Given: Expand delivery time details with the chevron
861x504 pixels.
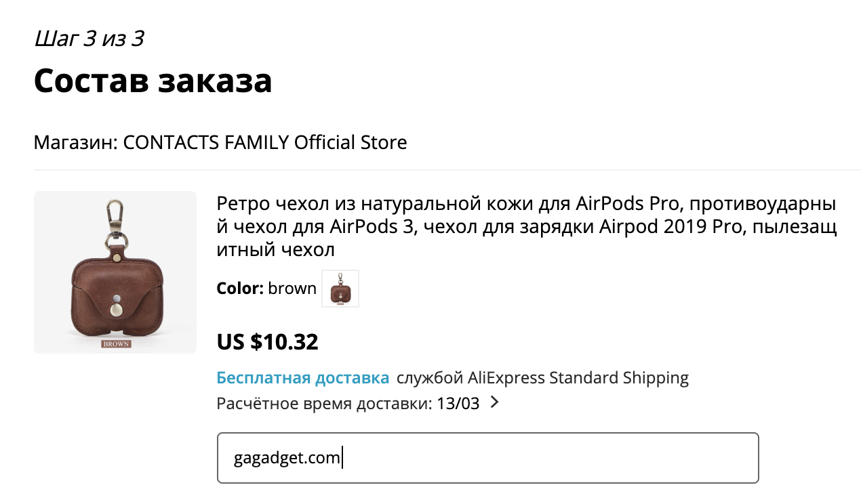Looking at the screenshot, I should coord(494,403).
